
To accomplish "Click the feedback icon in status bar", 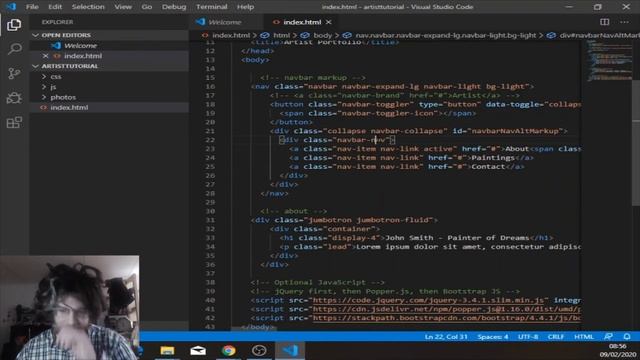I will pyautogui.click(x=608, y=337).
